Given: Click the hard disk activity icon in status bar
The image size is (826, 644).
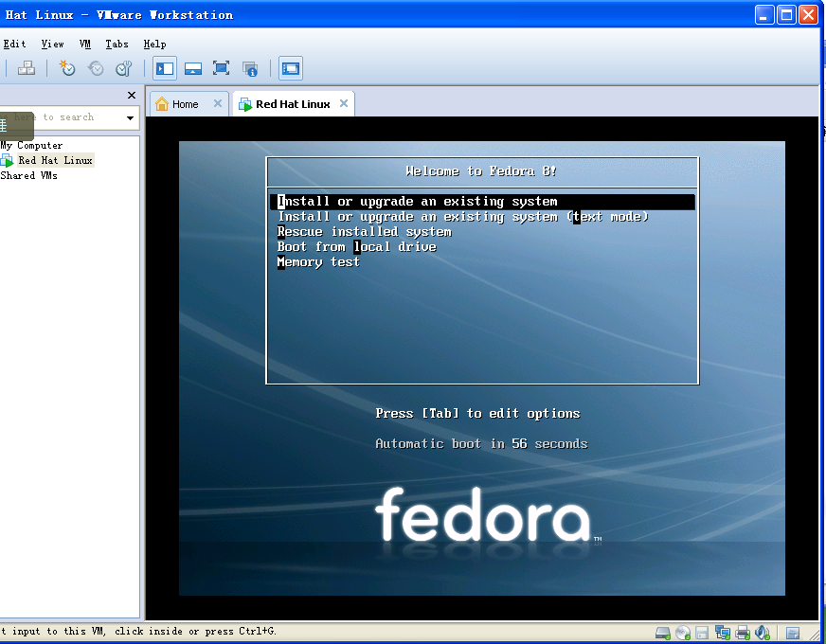Looking at the screenshot, I should [663, 632].
